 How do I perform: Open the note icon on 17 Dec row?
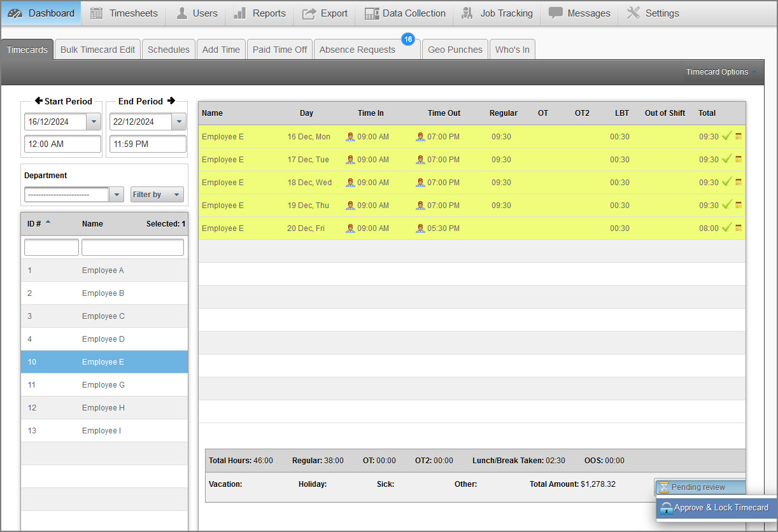tap(739, 159)
